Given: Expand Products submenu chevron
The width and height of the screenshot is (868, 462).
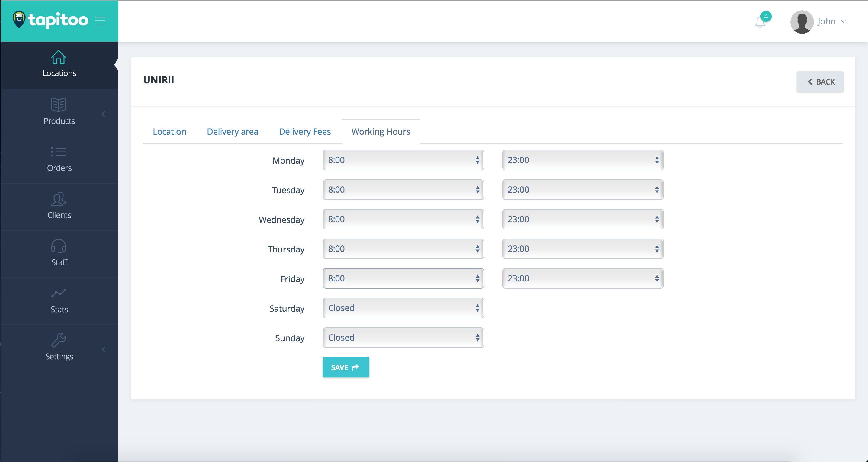Looking at the screenshot, I should click(x=104, y=114).
